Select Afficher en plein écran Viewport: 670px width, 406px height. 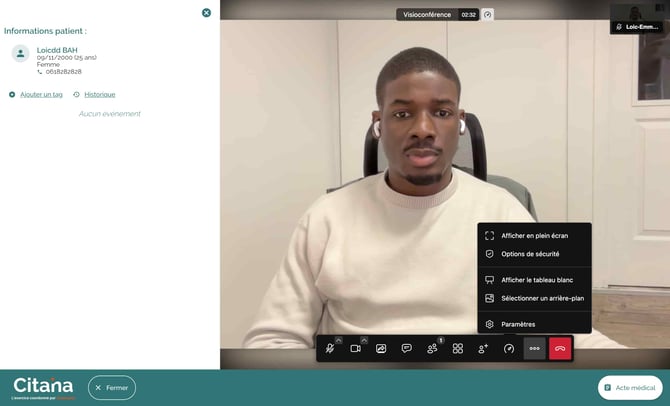click(534, 236)
